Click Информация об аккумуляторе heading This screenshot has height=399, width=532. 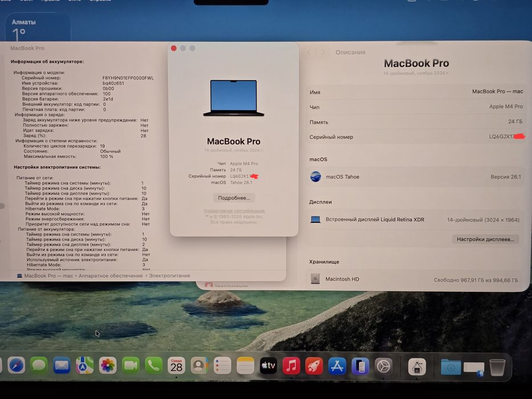[x=47, y=62]
